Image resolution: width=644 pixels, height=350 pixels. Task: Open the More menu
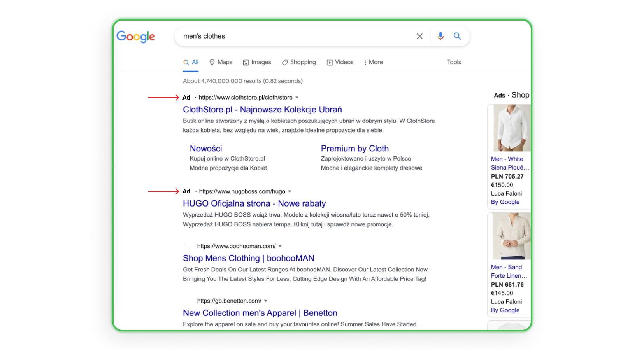(373, 62)
